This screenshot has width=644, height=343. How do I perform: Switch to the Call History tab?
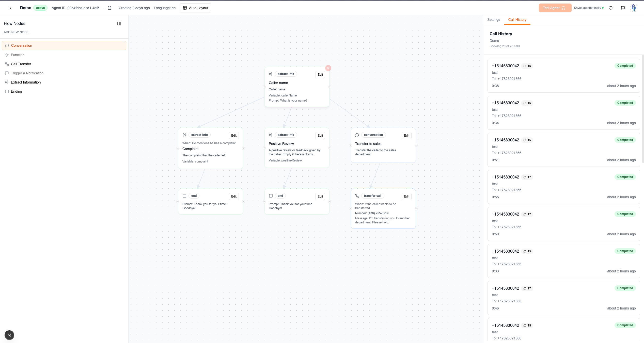click(517, 20)
